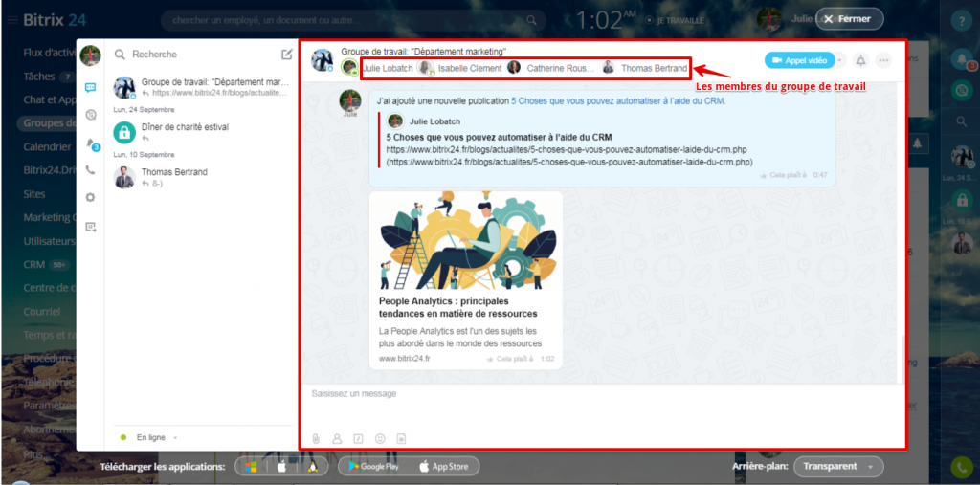The width and height of the screenshot is (980, 485).
Task: Like the People Analytics message via Cela plaît
Action: click(x=510, y=359)
